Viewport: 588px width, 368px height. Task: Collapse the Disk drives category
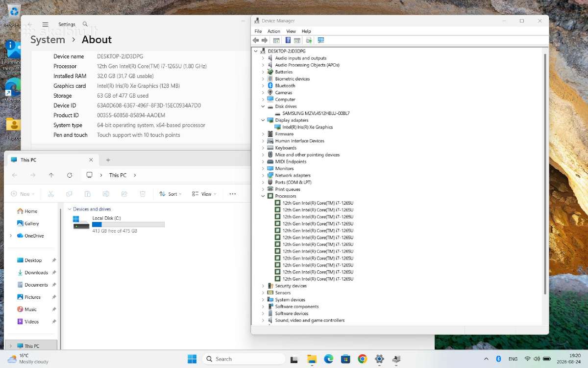pyautogui.click(x=263, y=106)
